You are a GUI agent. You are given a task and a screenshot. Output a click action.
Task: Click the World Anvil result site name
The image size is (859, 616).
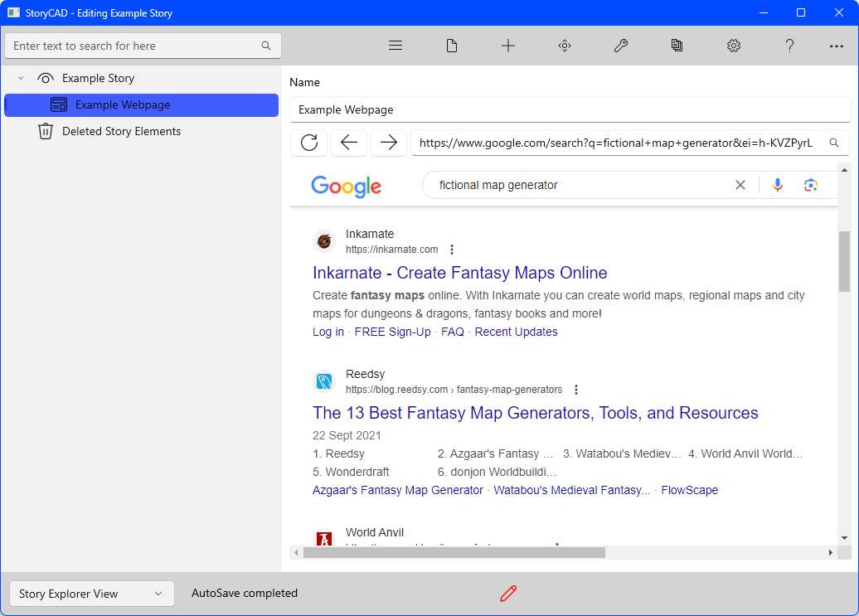tap(375, 532)
